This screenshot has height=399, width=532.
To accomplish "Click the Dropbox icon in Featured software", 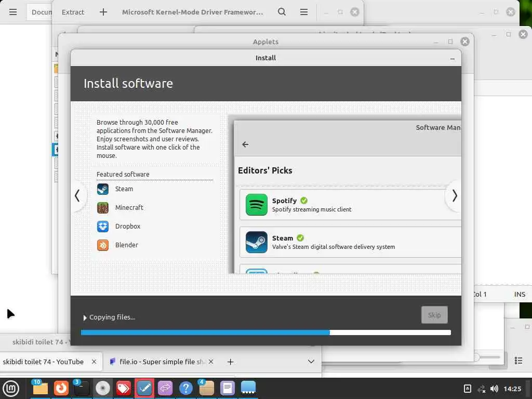I will (103, 227).
